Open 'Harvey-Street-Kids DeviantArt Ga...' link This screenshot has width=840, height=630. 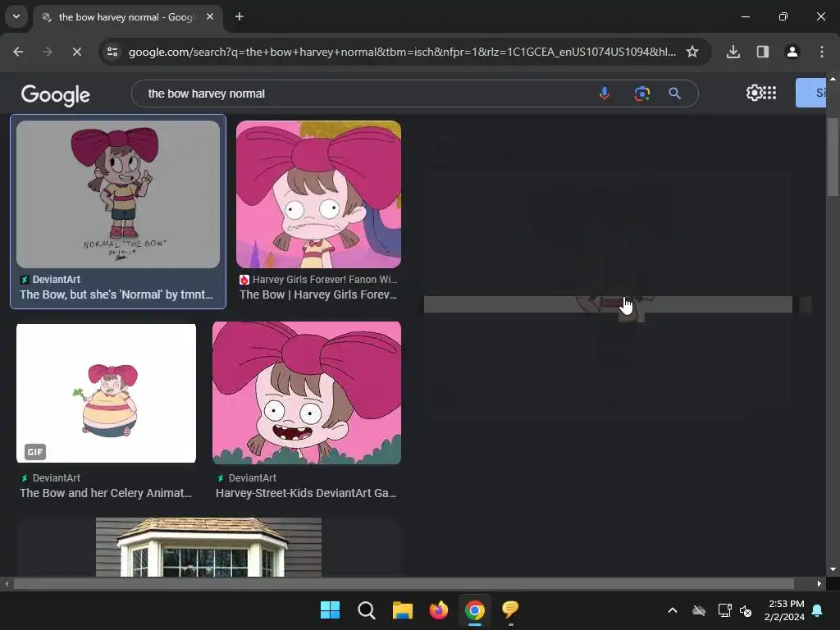(x=306, y=493)
